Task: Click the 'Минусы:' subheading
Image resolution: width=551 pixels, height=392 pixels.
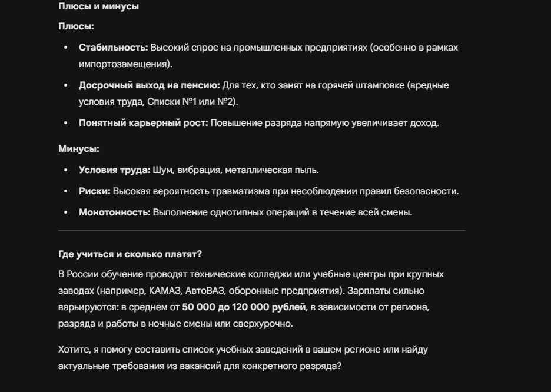Action: 79,149
